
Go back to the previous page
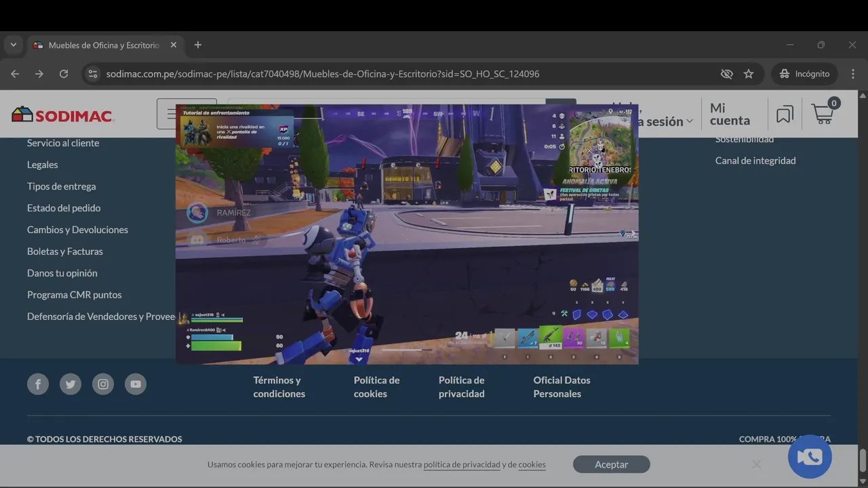click(x=15, y=74)
